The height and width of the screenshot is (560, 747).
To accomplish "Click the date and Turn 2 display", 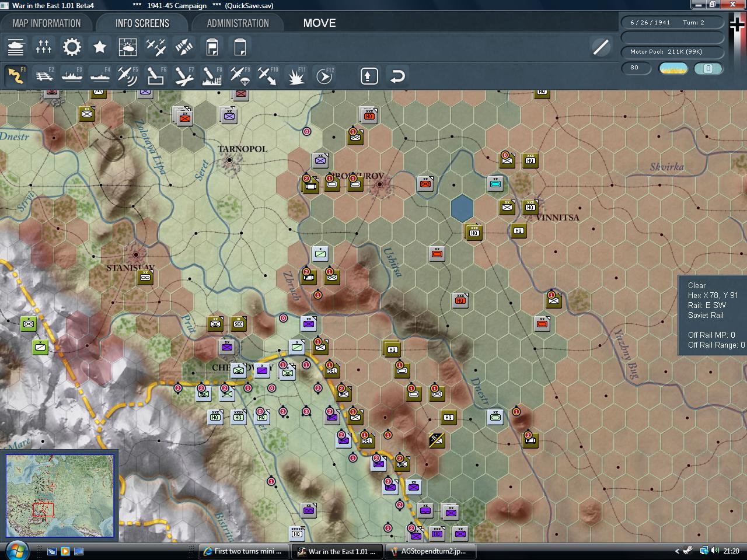I will 673,22.
